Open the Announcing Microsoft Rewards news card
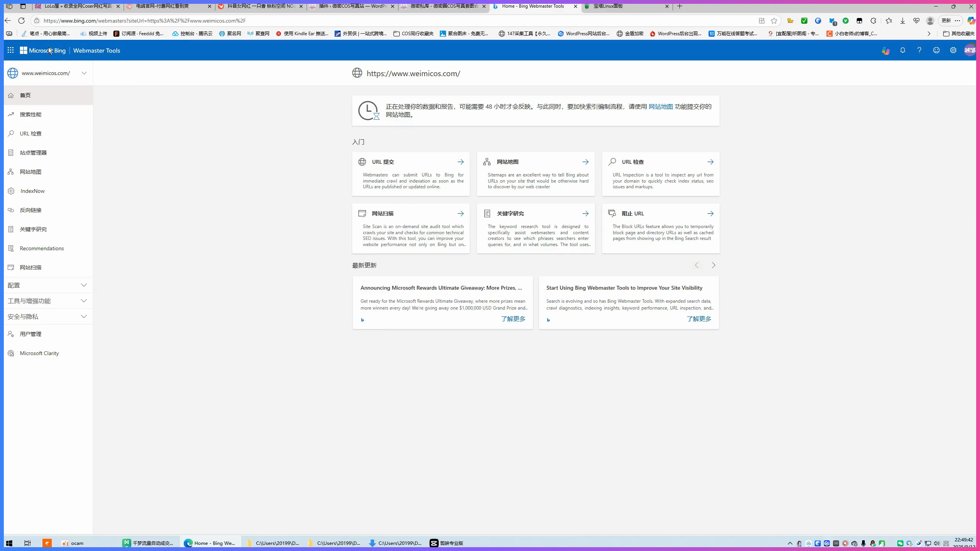Viewport: 980px width, 551px height. tap(443, 303)
